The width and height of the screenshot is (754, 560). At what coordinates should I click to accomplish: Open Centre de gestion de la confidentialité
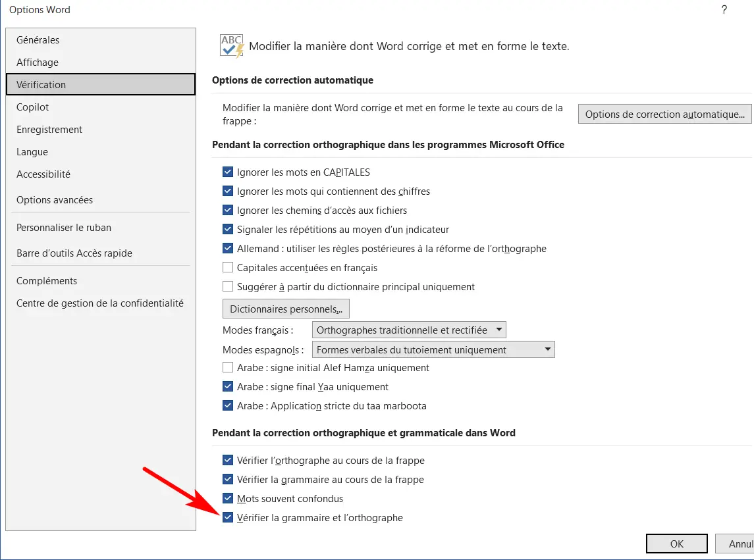coord(101,303)
